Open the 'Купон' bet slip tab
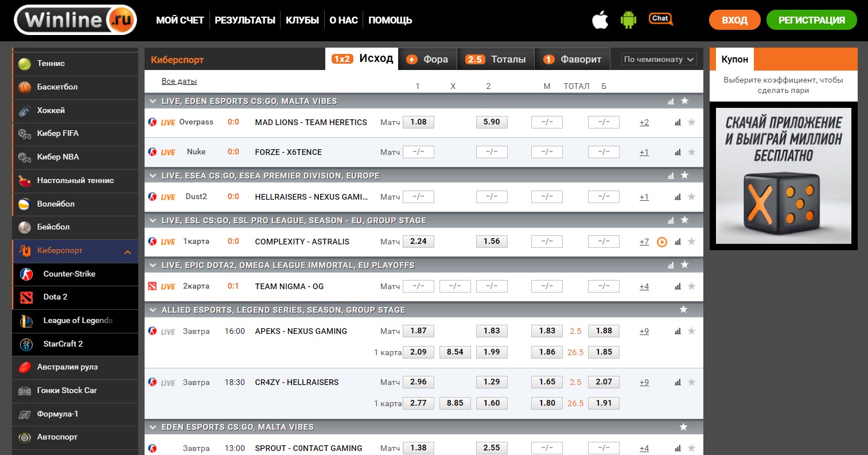This screenshot has height=455, width=868. tap(734, 59)
